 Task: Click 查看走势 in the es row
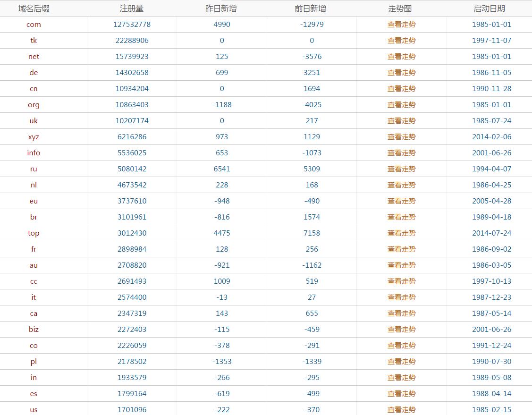pos(401,394)
